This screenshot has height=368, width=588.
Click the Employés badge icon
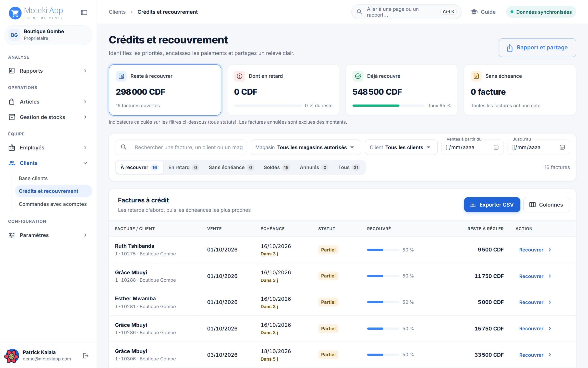(x=12, y=147)
